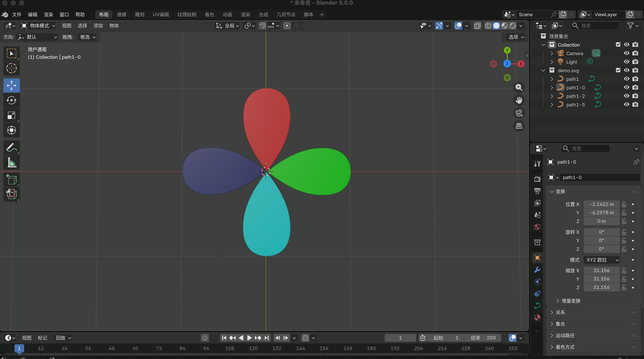
Task: Activate the Annotate pencil tool
Action: 11,147
